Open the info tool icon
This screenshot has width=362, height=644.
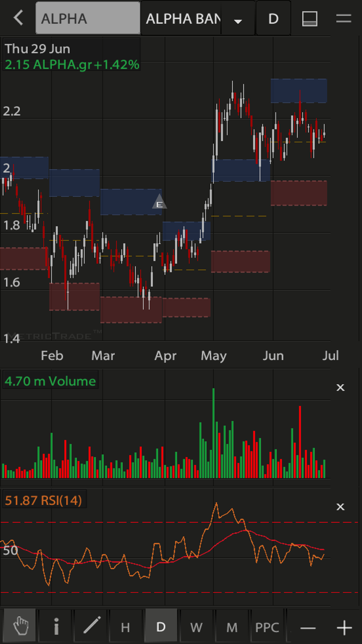point(56,627)
